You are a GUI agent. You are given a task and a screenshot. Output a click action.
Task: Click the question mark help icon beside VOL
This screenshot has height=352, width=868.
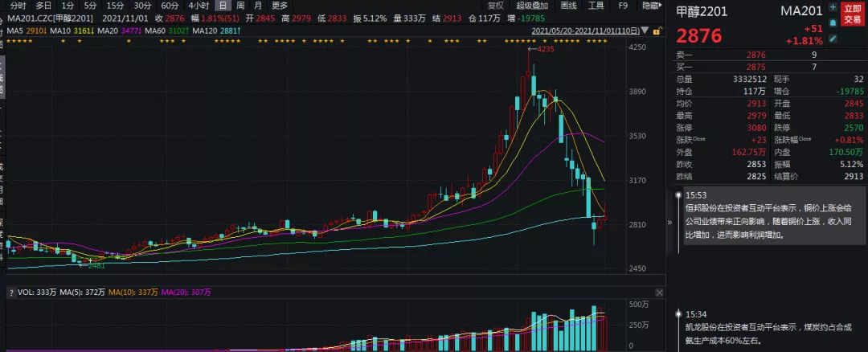coord(10,293)
